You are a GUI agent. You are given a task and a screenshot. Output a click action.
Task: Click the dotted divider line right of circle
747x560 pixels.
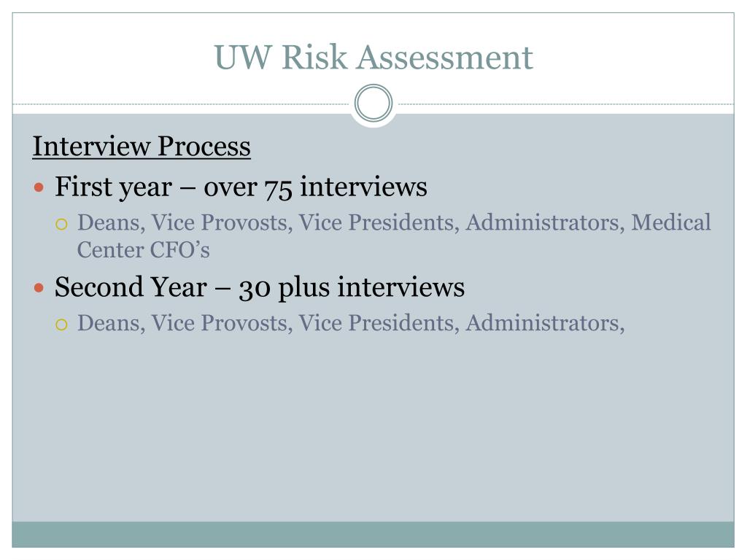pos(566,104)
